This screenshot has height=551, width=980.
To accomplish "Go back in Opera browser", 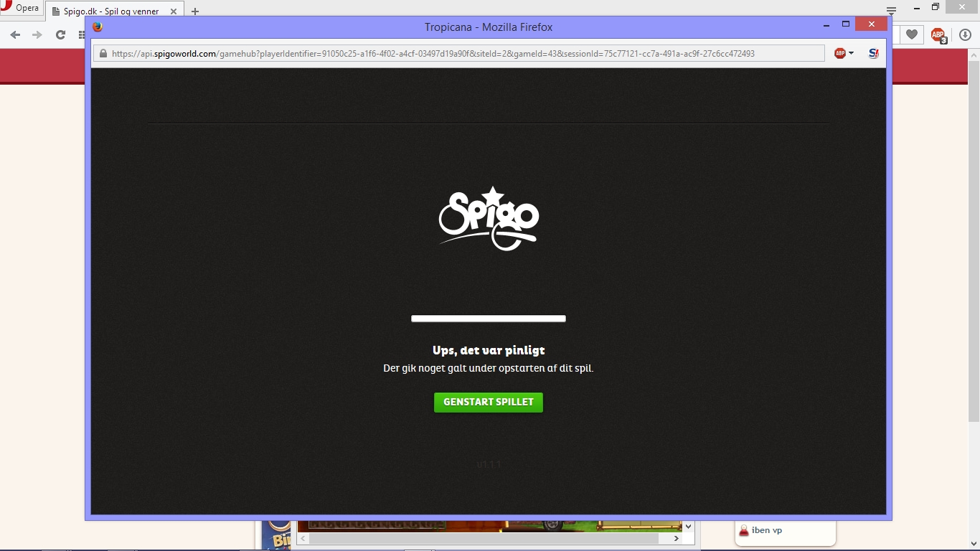I will (x=15, y=34).
